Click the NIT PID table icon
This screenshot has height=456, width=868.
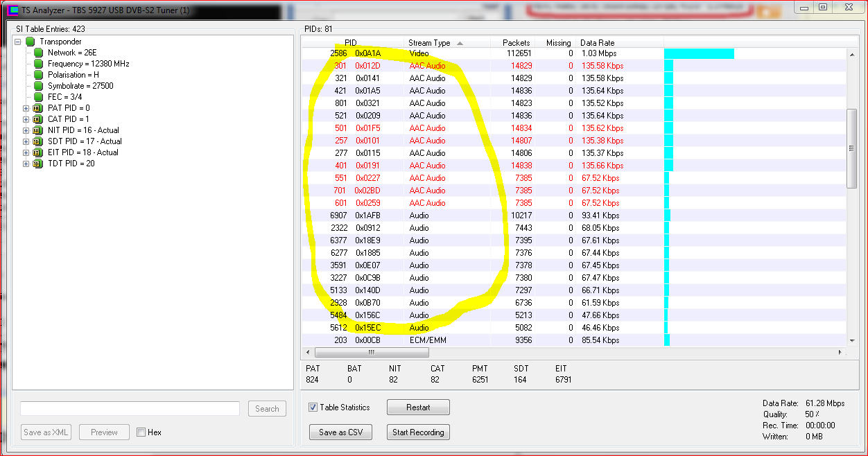click(x=38, y=130)
